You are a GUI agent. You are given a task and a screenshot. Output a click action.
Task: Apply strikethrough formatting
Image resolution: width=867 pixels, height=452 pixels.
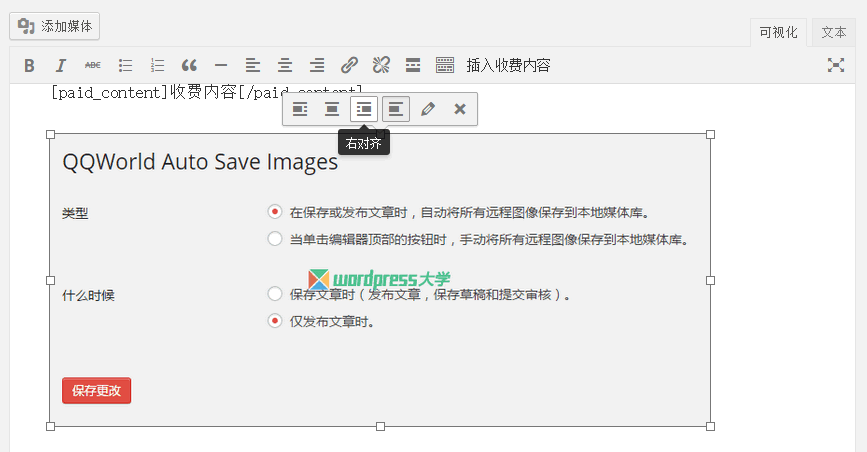click(93, 65)
